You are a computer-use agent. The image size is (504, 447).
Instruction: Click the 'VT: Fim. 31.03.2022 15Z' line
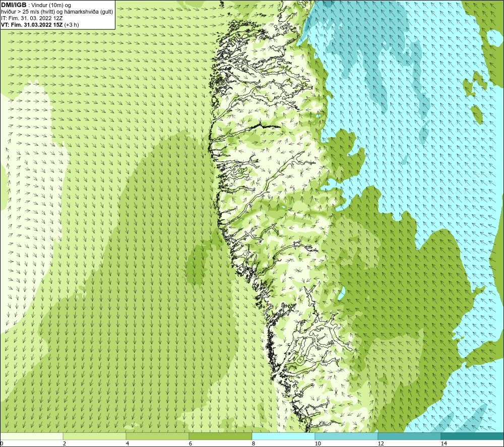pyautogui.click(x=32, y=24)
